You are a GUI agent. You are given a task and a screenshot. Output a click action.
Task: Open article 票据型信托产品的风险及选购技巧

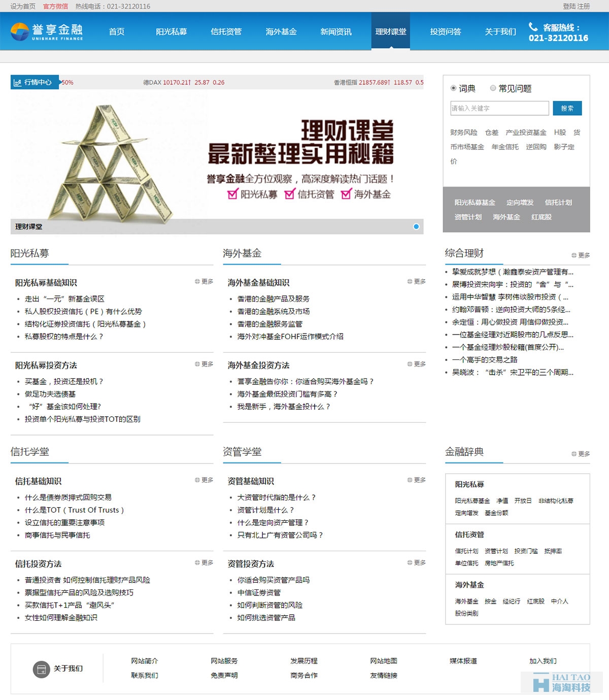click(79, 593)
